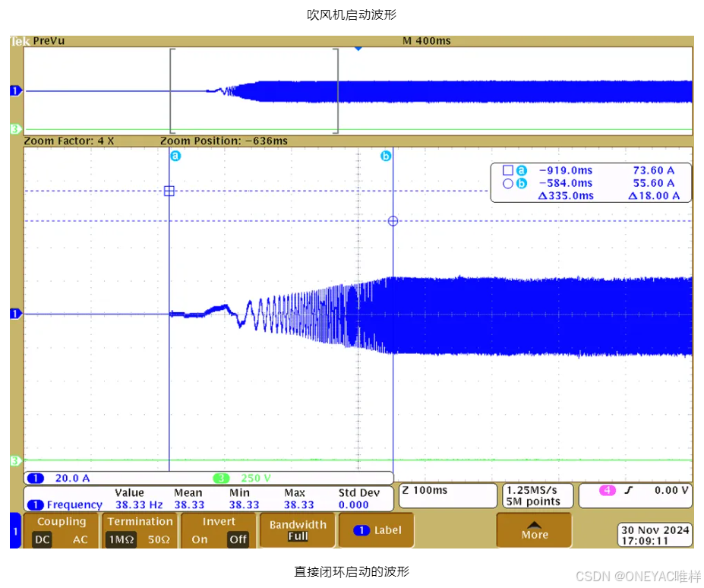The height and width of the screenshot is (588, 704).
Task: Click the 5M points record length
Action: point(533,501)
